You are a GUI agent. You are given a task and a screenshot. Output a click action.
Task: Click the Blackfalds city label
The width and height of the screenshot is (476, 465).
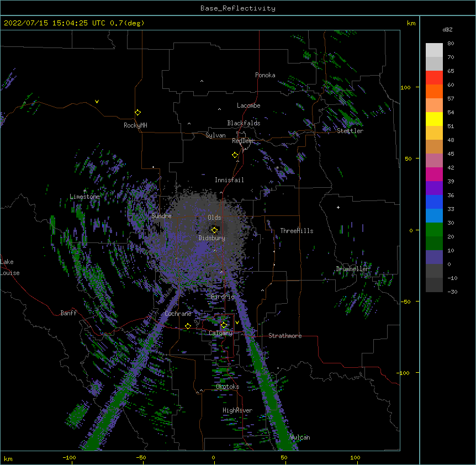[244, 123]
